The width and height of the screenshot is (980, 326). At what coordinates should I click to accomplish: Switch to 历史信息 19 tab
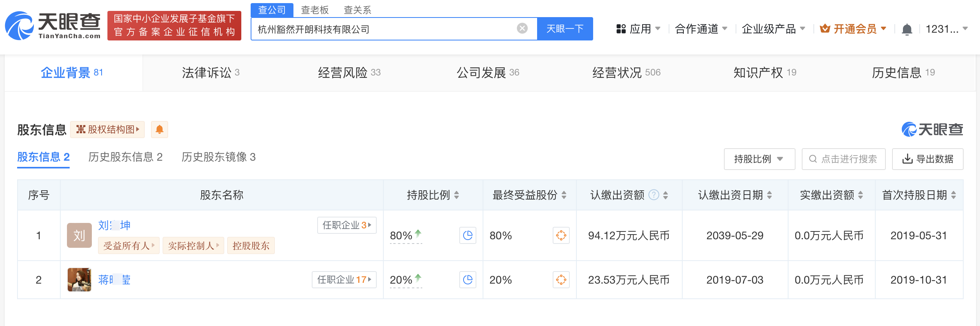pyautogui.click(x=903, y=73)
